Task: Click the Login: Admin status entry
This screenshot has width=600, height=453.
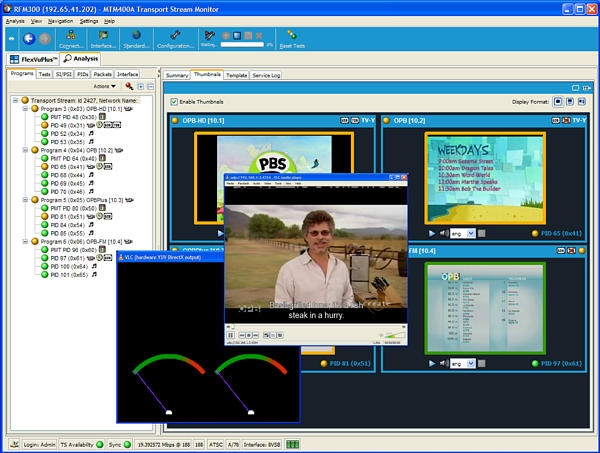Action: [39, 445]
